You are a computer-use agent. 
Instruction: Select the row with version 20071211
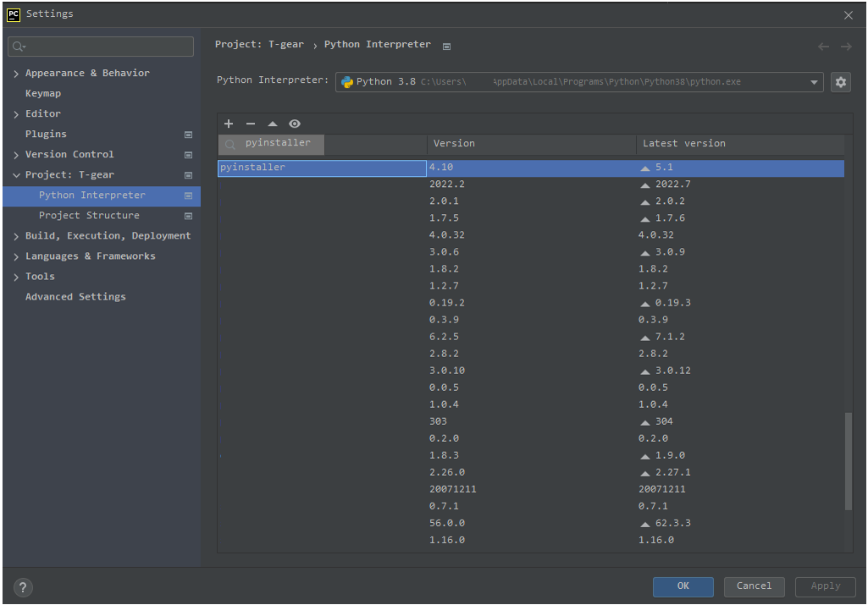click(x=531, y=489)
